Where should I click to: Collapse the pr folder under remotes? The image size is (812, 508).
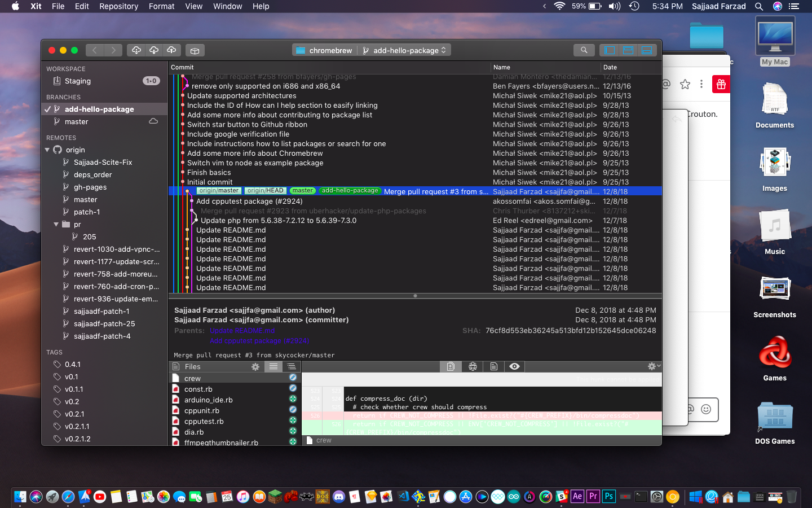[56, 224]
